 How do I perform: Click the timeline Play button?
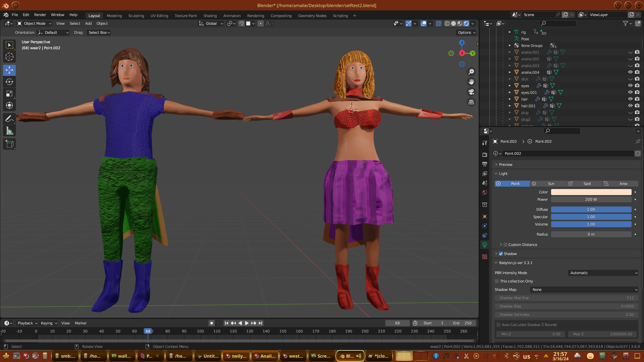tap(247, 323)
